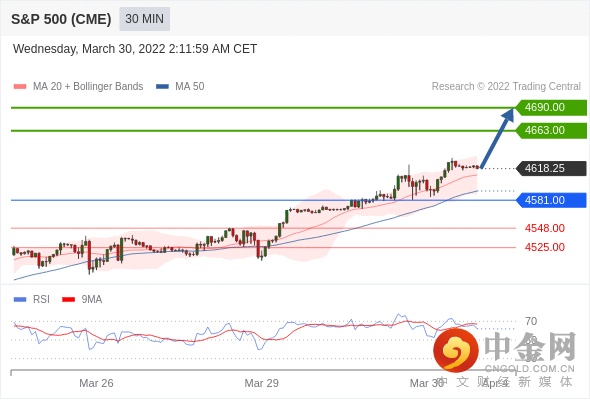Click the '9MA' legend label

(92, 300)
